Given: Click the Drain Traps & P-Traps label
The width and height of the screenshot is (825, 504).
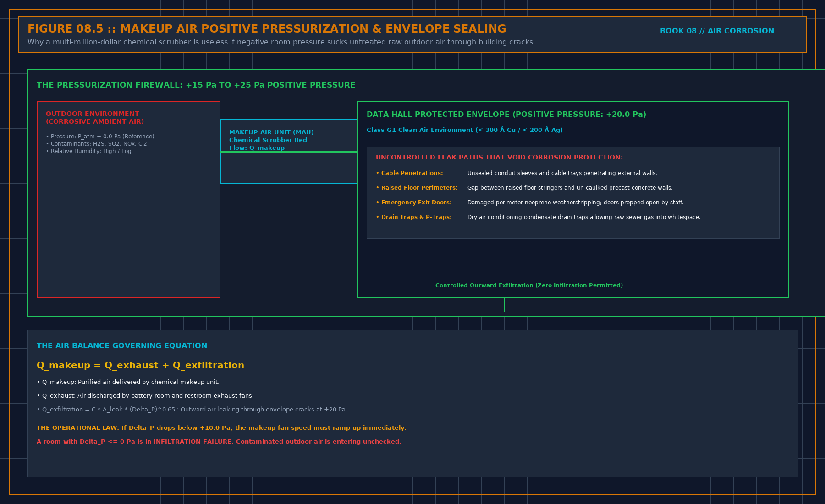Looking at the screenshot, I should pyautogui.click(x=414, y=217).
